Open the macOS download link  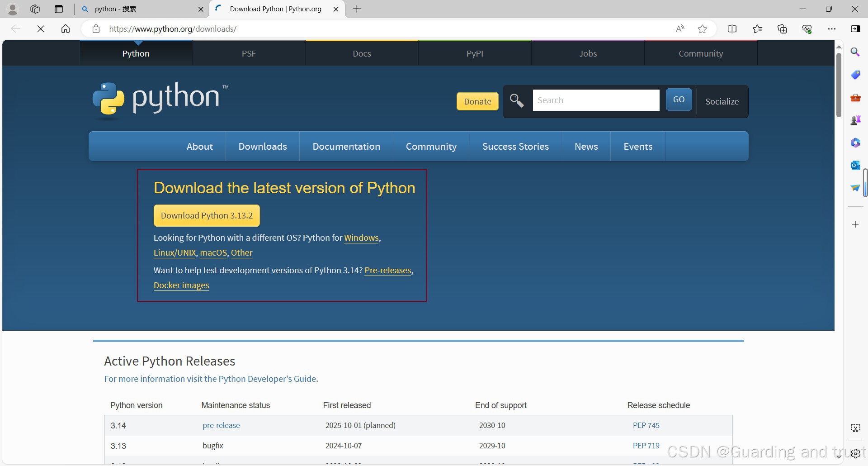213,253
